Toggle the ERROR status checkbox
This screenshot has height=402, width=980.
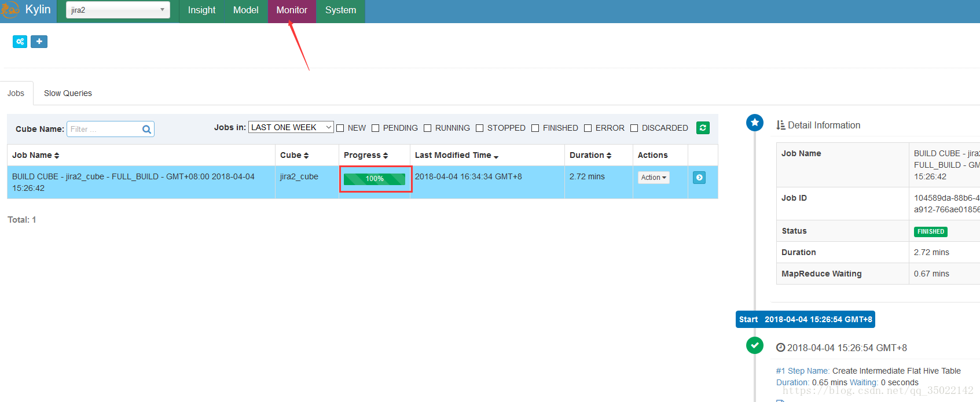(x=588, y=128)
